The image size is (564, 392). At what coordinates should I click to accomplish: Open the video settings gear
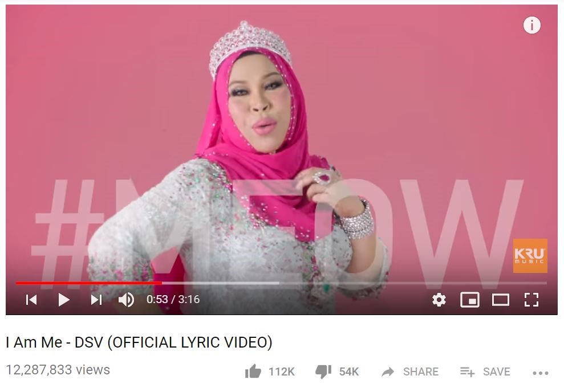(x=439, y=300)
